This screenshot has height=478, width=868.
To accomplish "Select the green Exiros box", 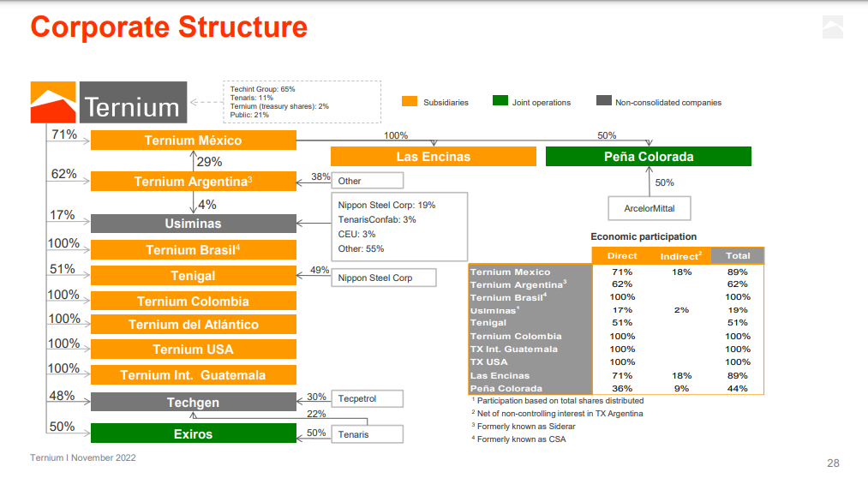I will pyautogui.click(x=193, y=433).
